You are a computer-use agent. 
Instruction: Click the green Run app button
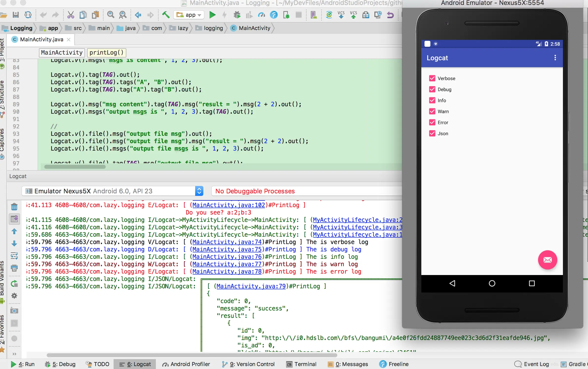pyautogui.click(x=212, y=15)
